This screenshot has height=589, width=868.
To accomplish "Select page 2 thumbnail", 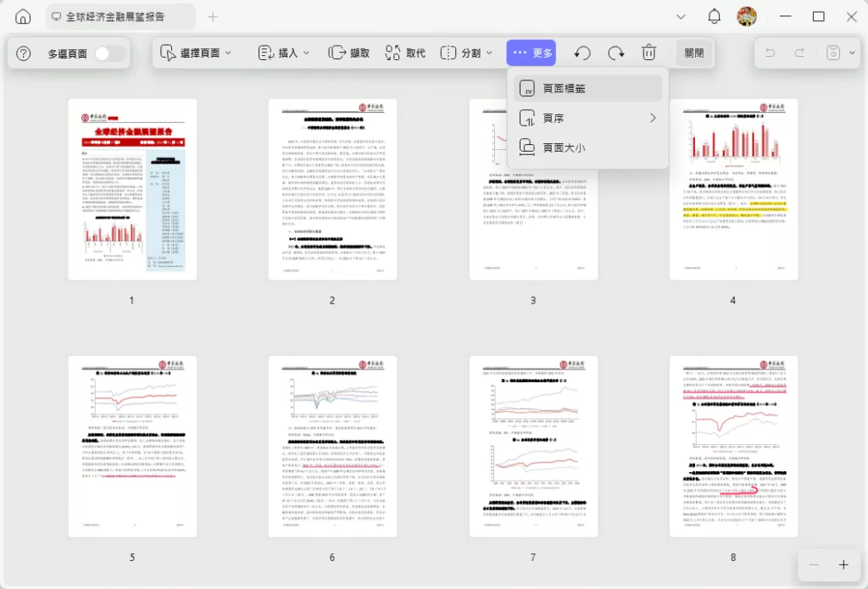I will (332, 189).
